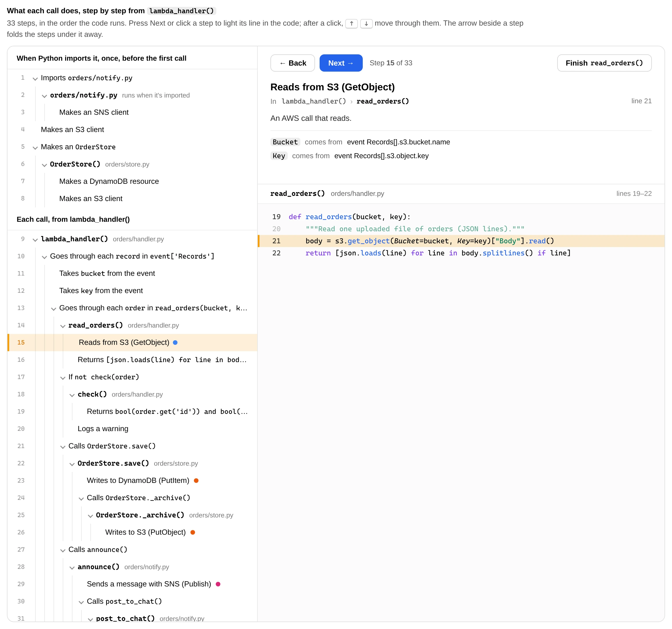Select step 4 'Makes an S3 client'
The height and width of the screenshot is (629, 672).
pyautogui.click(x=132, y=129)
